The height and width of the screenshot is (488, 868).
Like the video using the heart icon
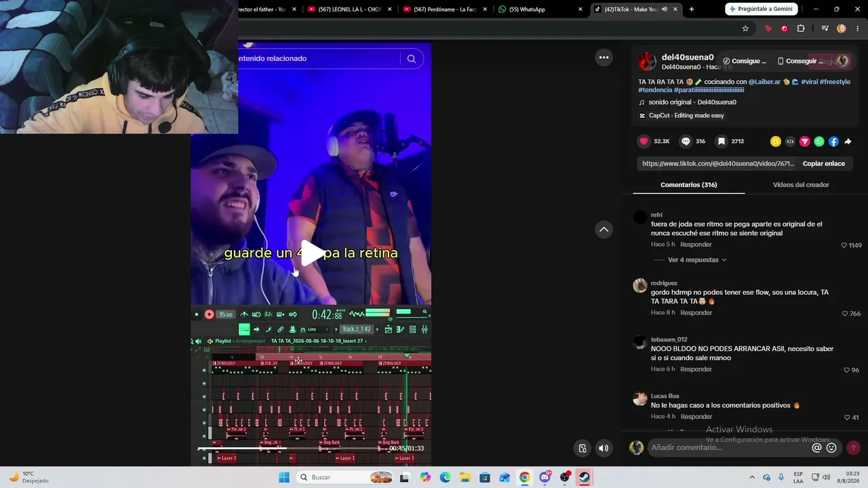pyautogui.click(x=644, y=142)
